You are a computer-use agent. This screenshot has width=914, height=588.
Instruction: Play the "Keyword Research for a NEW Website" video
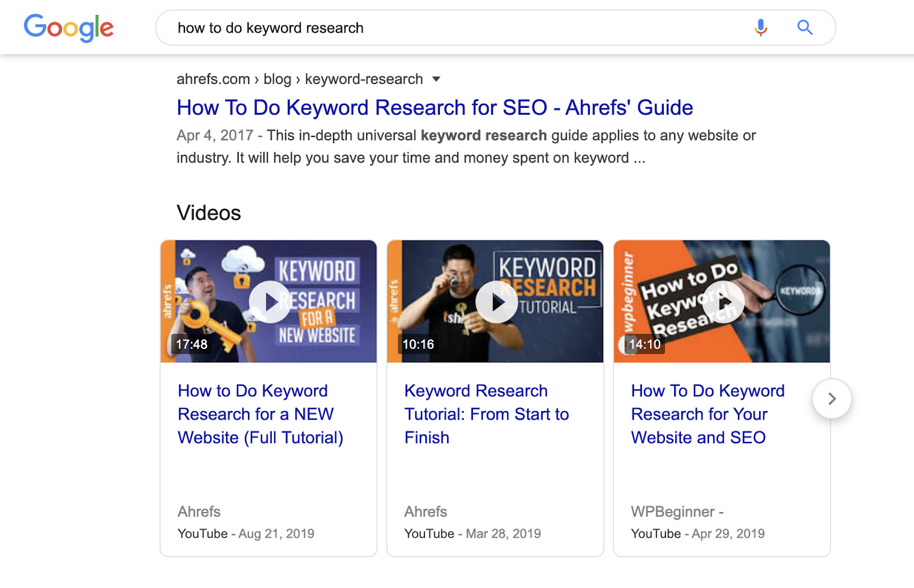pyautogui.click(x=268, y=301)
